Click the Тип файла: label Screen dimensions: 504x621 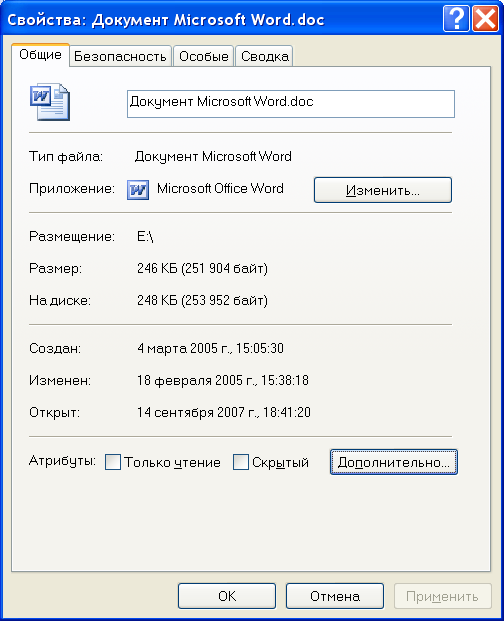pos(66,157)
